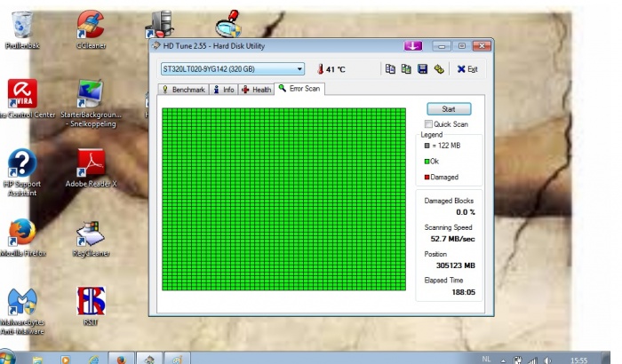The height and width of the screenshot is (364, 622).
Task: Open the Mozilla Firefox desktop shortcut
Action: pos(22,238)
